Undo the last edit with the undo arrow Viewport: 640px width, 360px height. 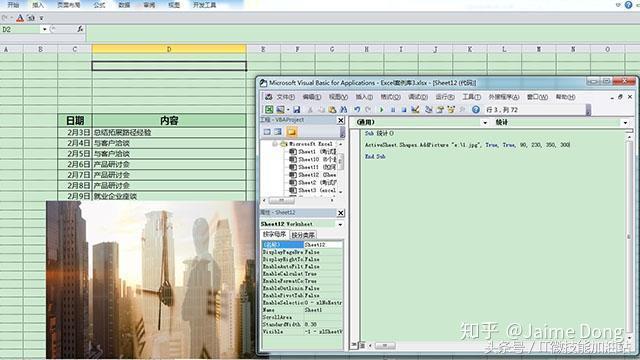click(x=357, y=109)
